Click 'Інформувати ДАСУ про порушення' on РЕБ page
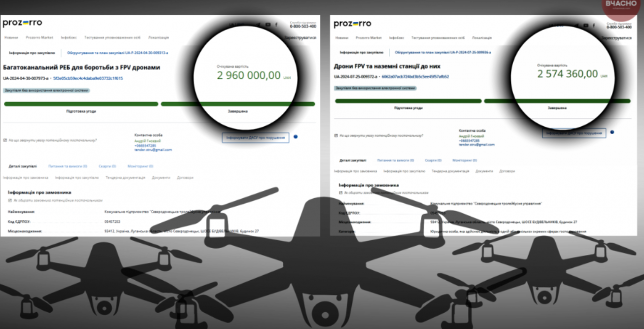This screenshot has height=329, width=644. (256, 138)
